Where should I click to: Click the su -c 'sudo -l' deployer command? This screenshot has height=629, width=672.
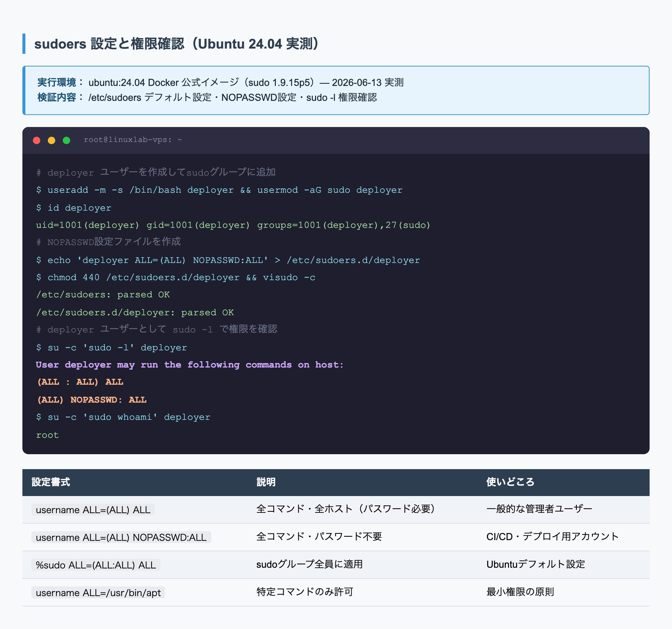pos(111,348)
